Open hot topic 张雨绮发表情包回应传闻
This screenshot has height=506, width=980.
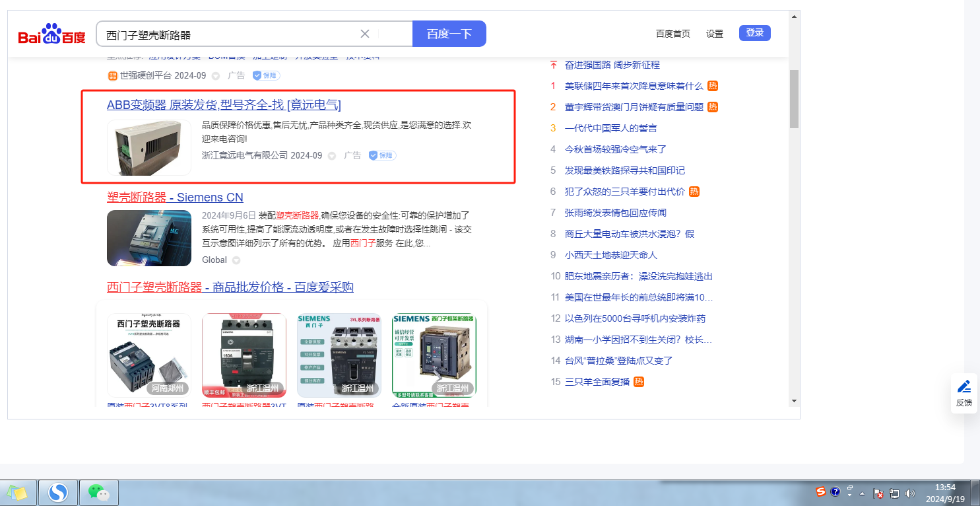pyautogui.click(x=616, y=213)
